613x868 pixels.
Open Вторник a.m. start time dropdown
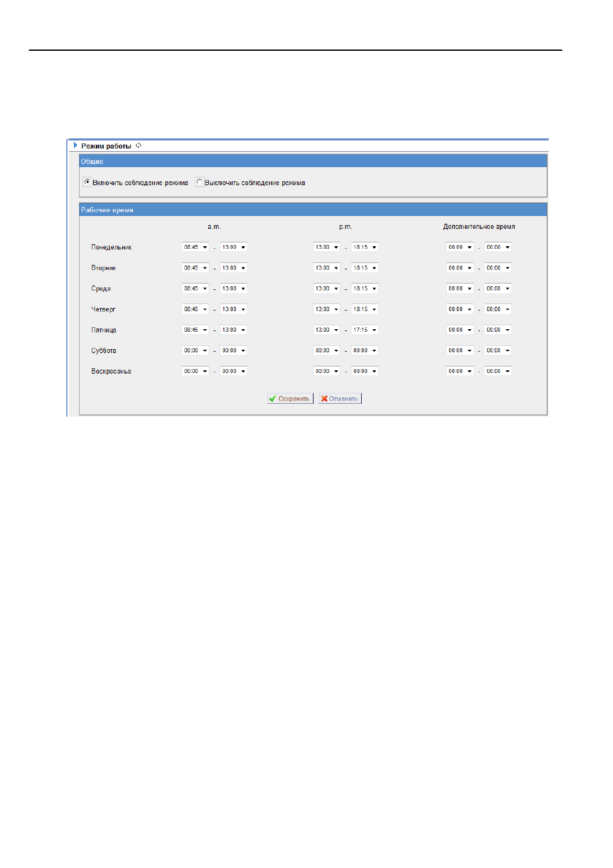pos(195,268)
